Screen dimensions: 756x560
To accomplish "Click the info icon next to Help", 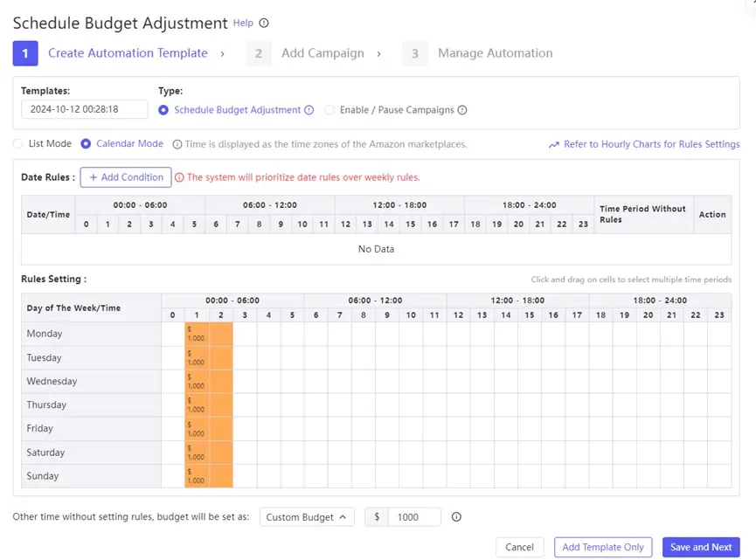I will click(264, 23).
